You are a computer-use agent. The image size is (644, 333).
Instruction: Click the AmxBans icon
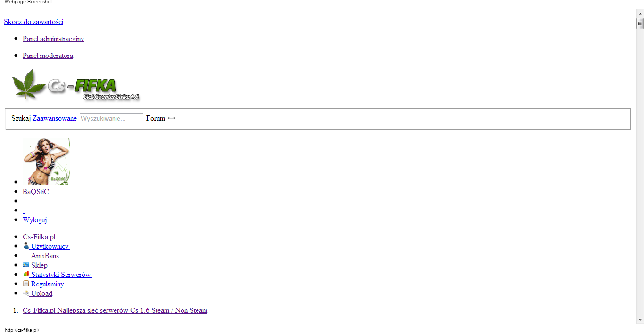(26, 255)
